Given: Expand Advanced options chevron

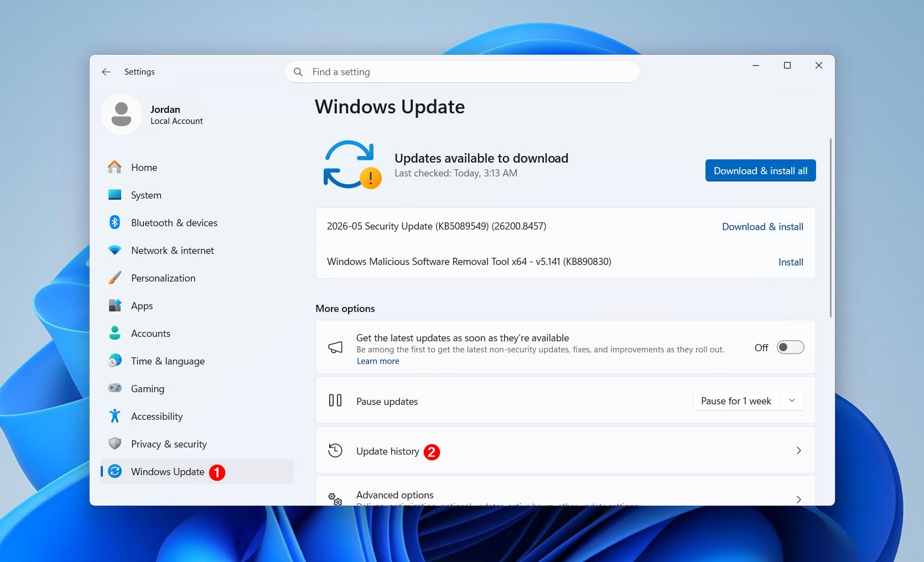Looking at the screenshot, I should coord(798,499).
